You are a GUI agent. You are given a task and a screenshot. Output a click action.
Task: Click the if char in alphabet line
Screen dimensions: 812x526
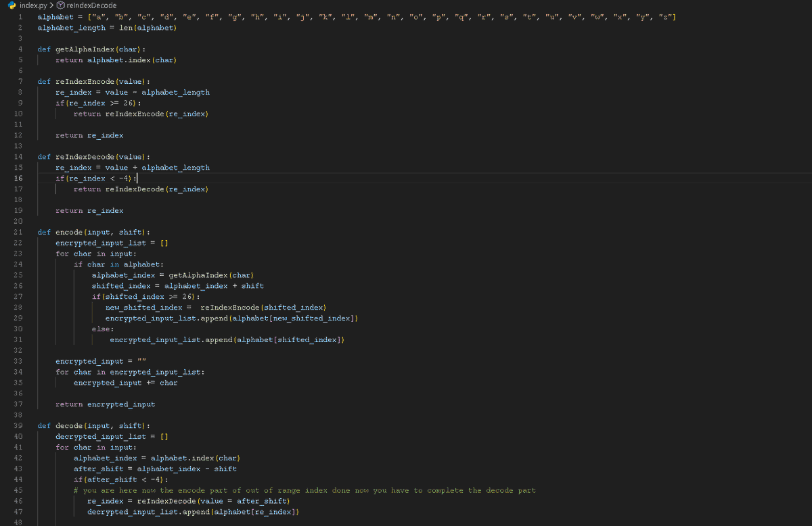119,264
